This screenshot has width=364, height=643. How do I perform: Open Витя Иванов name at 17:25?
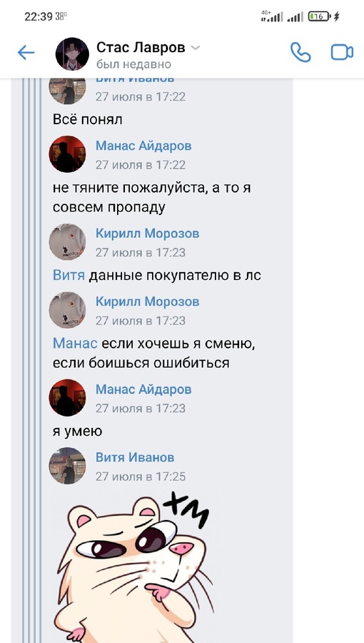135,457
